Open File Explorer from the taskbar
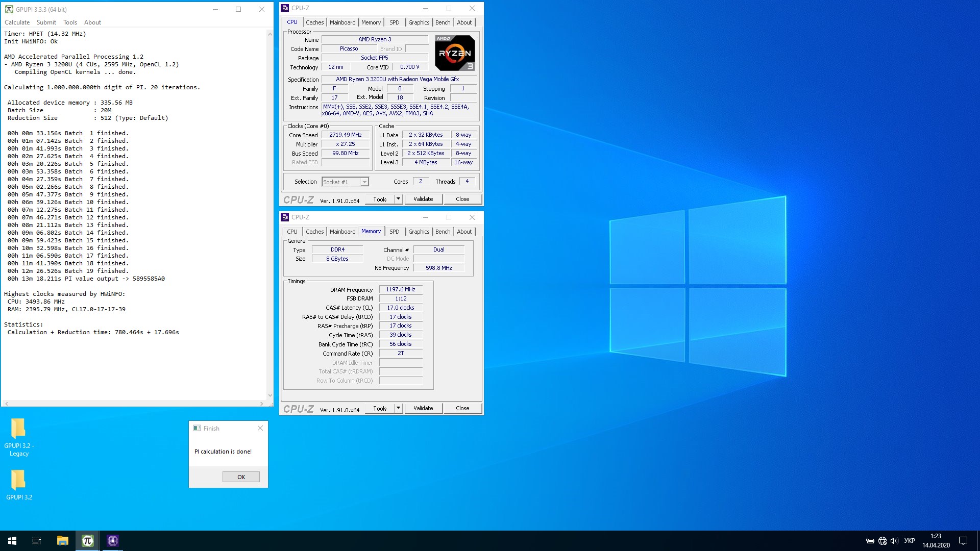Screen dimensions: 980x551 pos(62,541)
